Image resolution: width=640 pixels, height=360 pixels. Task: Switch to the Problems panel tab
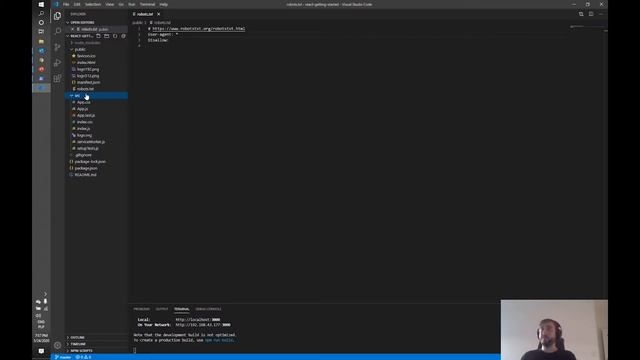(x=142, y=309)
